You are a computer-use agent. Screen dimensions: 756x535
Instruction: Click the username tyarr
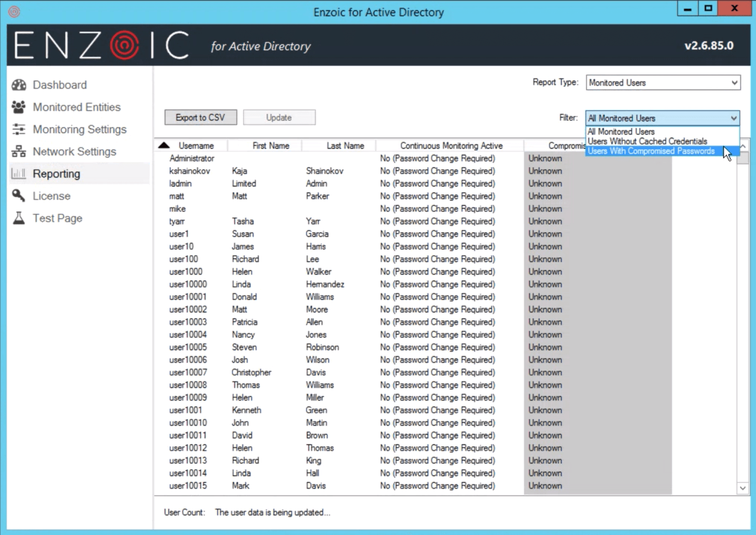[177, 221]
